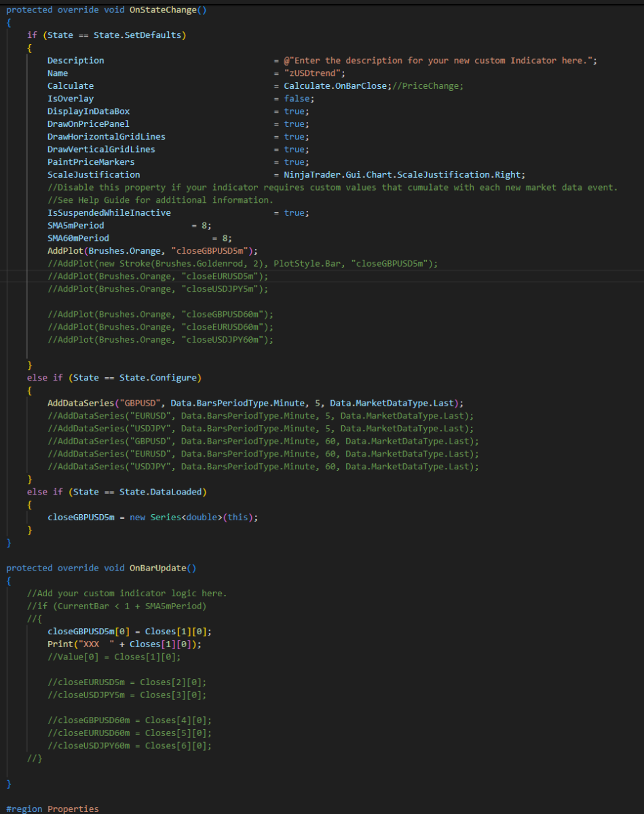Place cursor in the "zUSDtrend" name string
The height and width of the screenshot is (814, 644).
coord(315,73)
